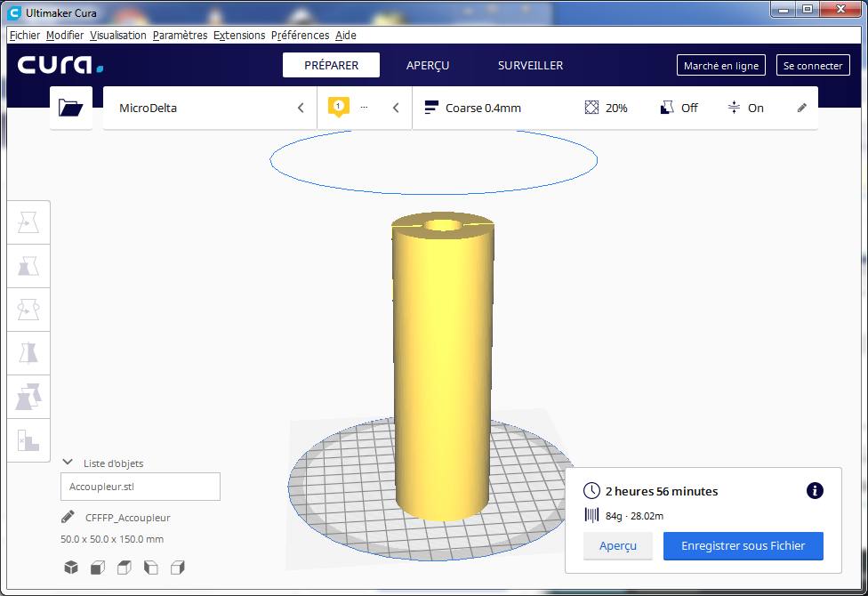Expand the extruder configuration chevron
868x596 pixels.
pyautogui.click(x=396, y=108)
